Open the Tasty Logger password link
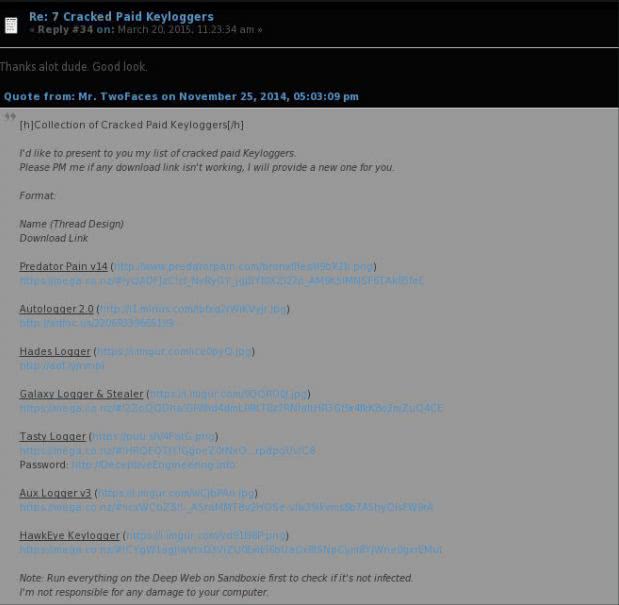This screenshot has width=619, height=605. 153,465
